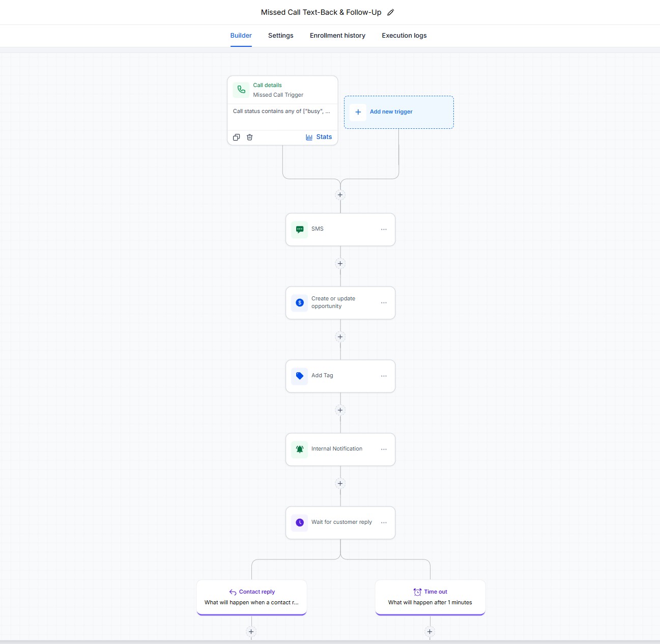
Task: Delete the Missed Call Trigger
Action: (249, 137)
